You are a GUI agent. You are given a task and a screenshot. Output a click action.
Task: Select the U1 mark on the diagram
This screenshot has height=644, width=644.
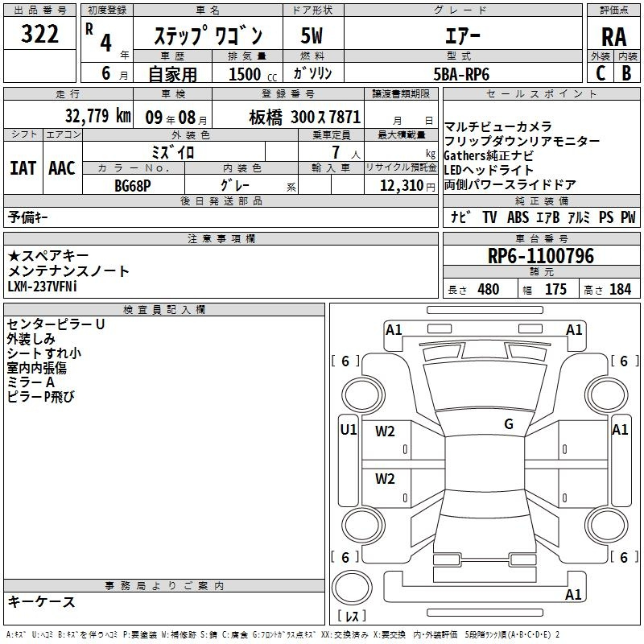point(349,430)
